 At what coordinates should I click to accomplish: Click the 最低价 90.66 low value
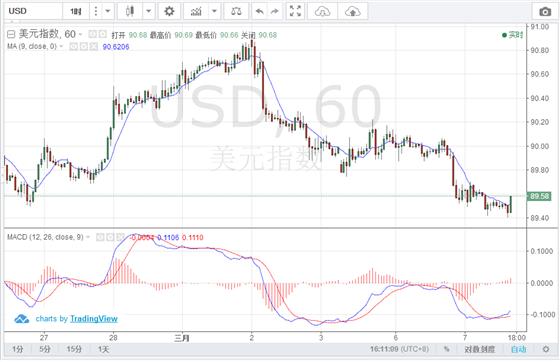[x=217, y=35]
